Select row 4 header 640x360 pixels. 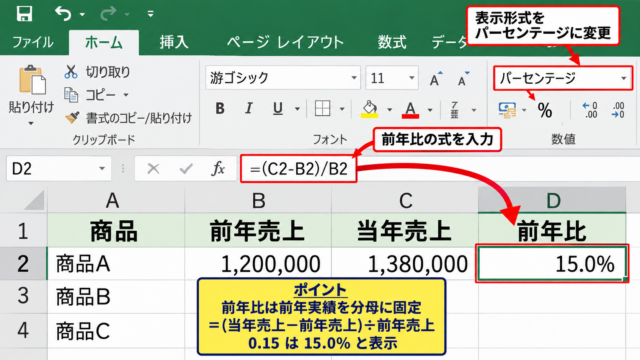tap(23, 330)
